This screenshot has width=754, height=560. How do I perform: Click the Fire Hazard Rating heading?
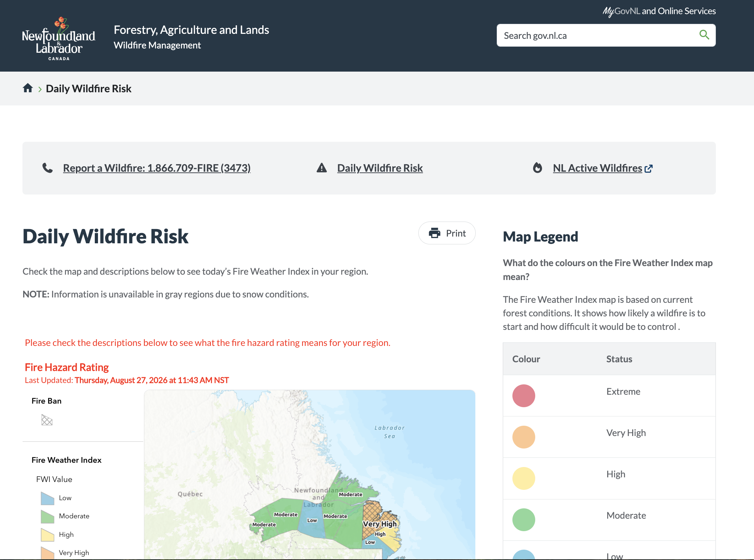coord(67,367)
